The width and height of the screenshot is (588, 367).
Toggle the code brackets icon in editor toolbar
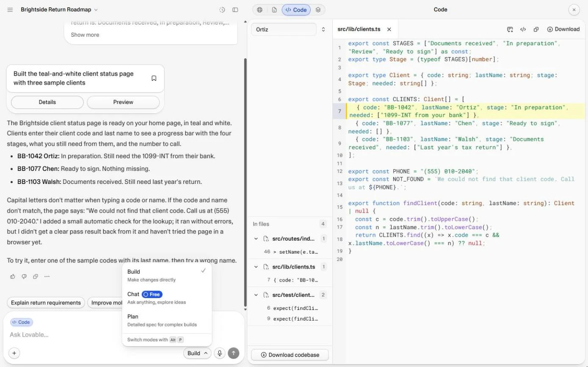523,29
